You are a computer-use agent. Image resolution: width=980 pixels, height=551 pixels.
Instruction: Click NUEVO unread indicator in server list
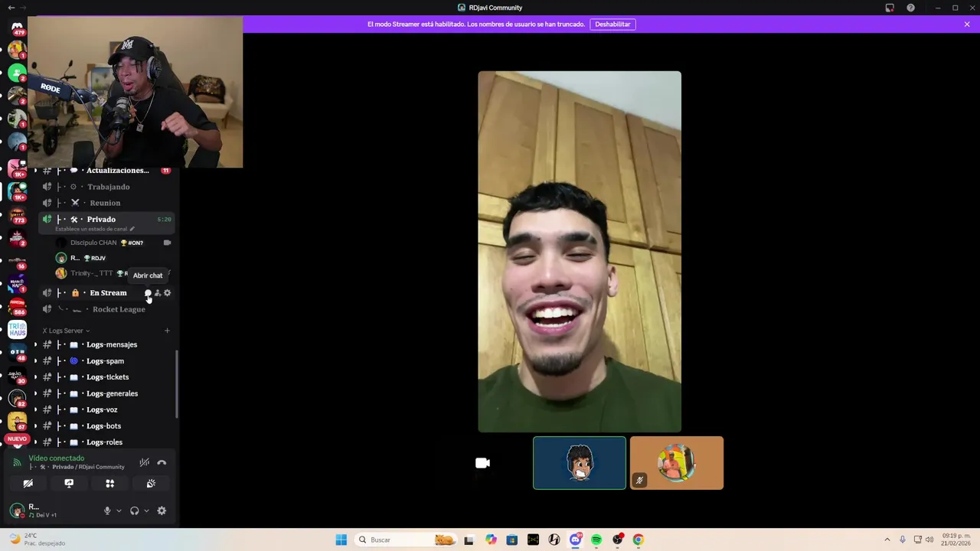click(x=17, y=439)
